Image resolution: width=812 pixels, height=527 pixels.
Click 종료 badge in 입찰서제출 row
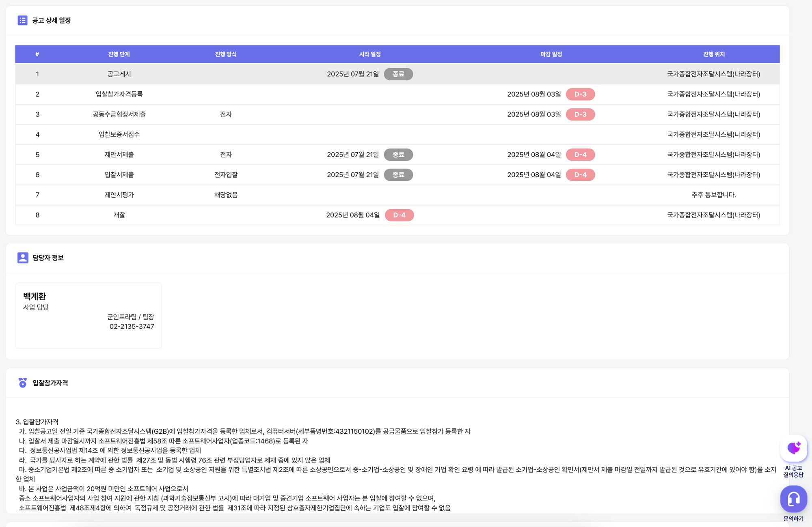click(398, 175)
